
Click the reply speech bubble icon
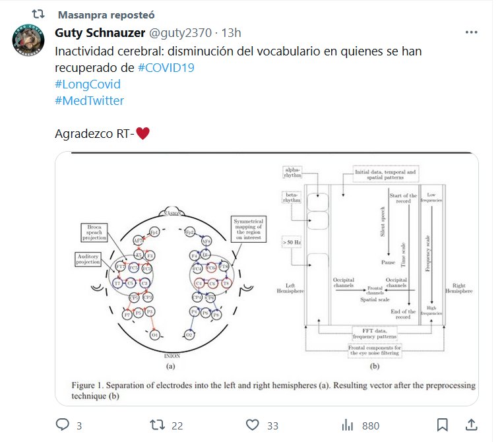[63, 425]
